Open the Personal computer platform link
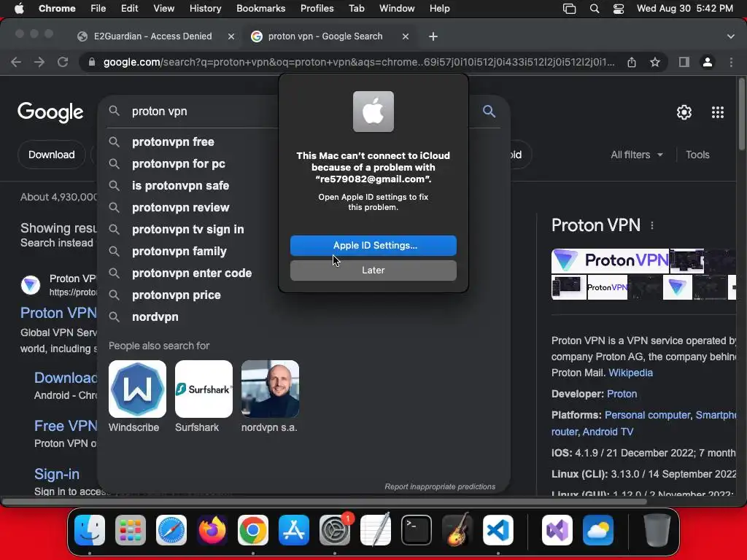The width and height of the screenshot is (747, 560). [647, 415]
